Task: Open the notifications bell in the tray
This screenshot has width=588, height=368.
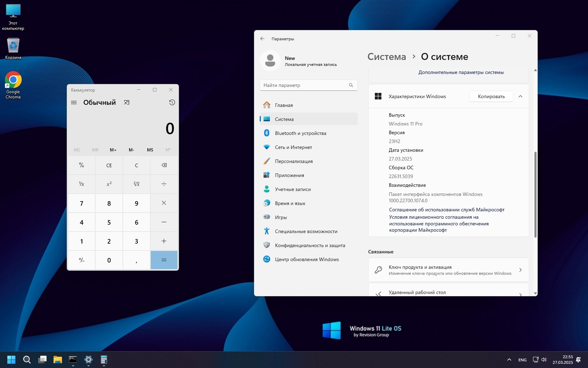Action: pos(579,360)
